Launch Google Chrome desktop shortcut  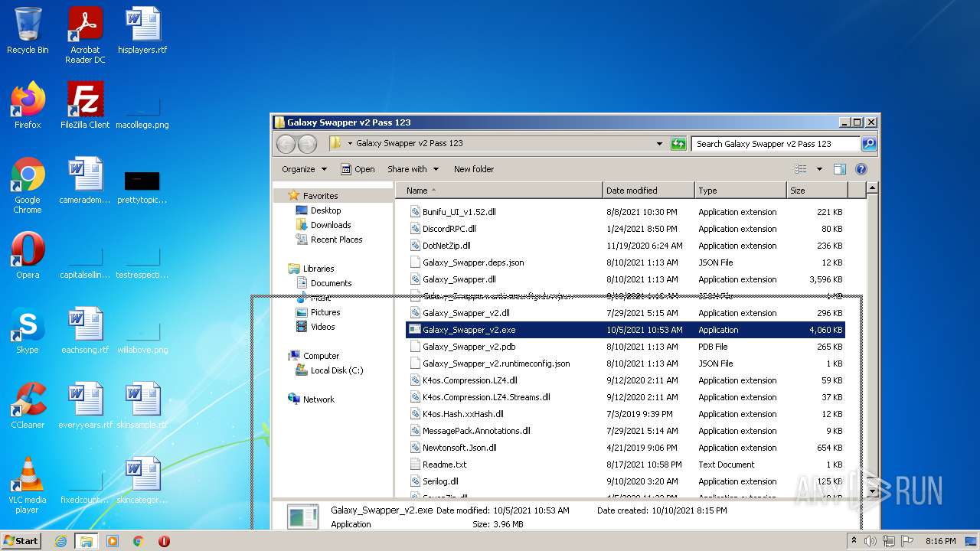tap(28, 185)
